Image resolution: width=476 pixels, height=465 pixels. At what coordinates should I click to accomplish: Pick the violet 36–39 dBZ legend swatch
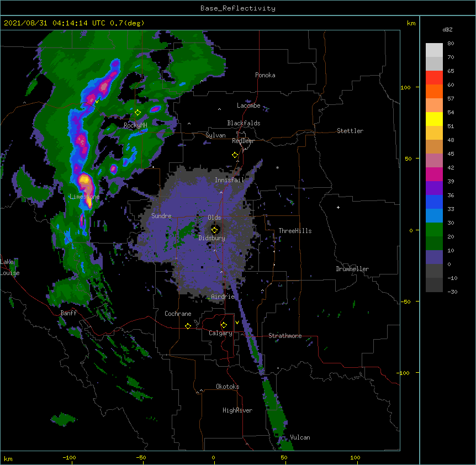(x=434, y=188)
